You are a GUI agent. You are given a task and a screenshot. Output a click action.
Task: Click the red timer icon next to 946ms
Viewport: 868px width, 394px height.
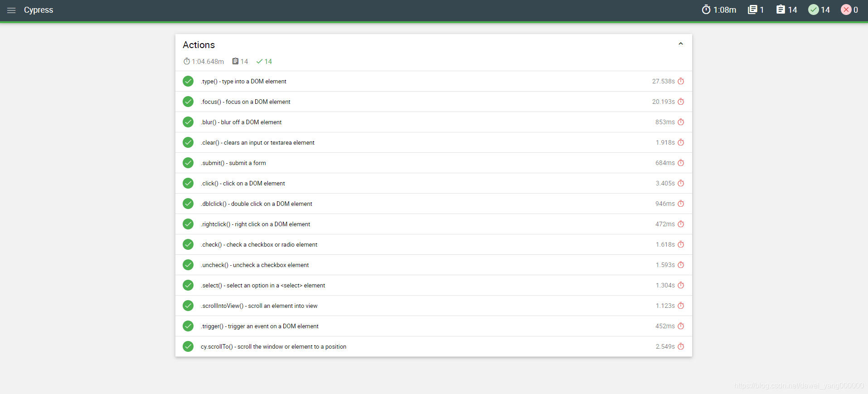click(681, 204)
